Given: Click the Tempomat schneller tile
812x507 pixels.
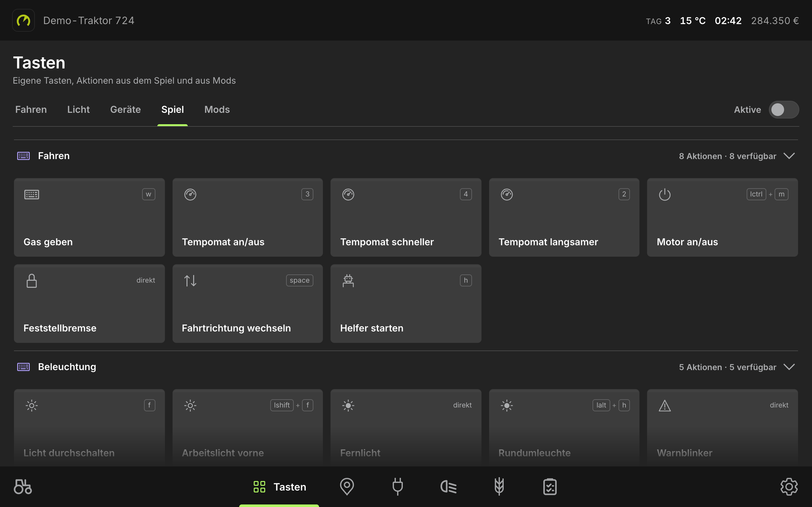Looking at the screenshot, I should [x=406, y=218].
